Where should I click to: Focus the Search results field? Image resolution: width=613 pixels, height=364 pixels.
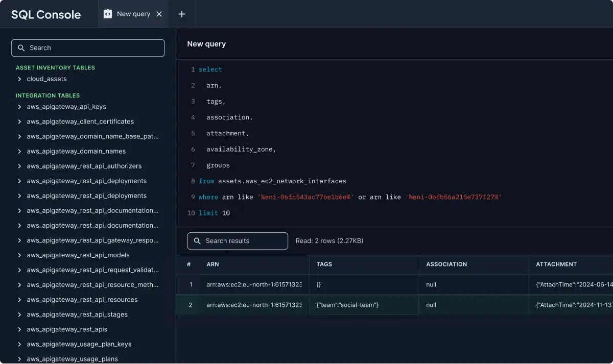238,241
